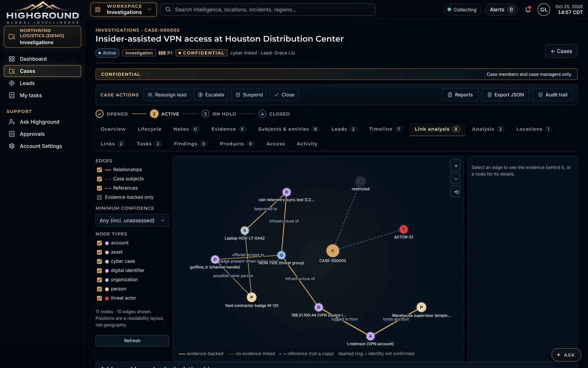Open the Minimum confidence dropdown
Image resolution: width=588 pixels, height=368 pixels.
tap(132, 221)
